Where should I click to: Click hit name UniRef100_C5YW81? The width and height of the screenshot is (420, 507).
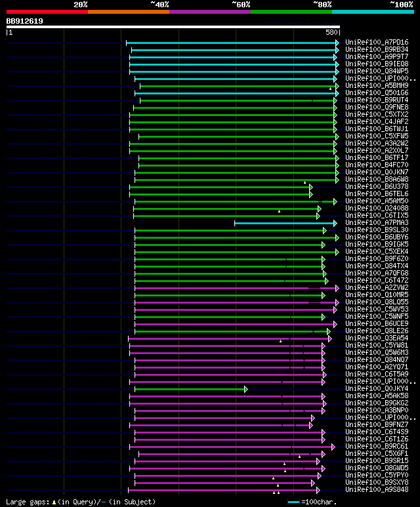point(377,346)
